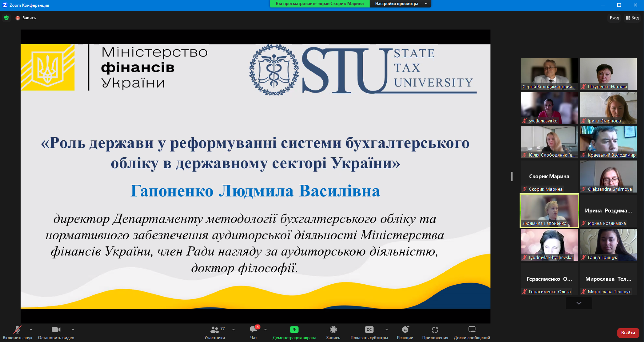Minimize the Zoom window
644x342 pixels.
[603, 5]
